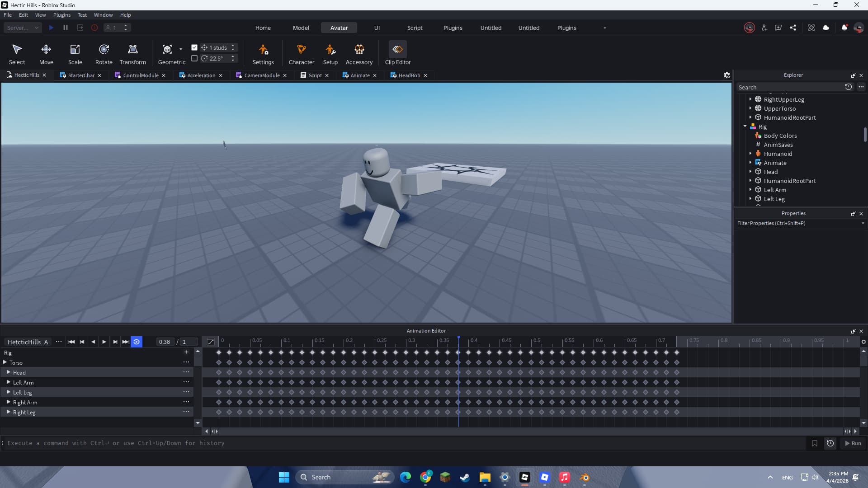Switch to the Script ribbon tab

click(415, 28)
